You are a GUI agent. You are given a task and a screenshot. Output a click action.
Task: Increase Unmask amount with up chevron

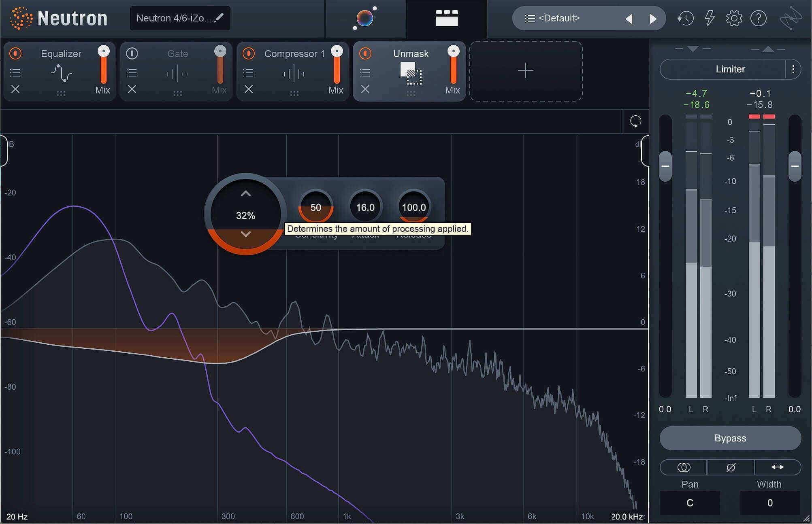[x=245, y=194]
